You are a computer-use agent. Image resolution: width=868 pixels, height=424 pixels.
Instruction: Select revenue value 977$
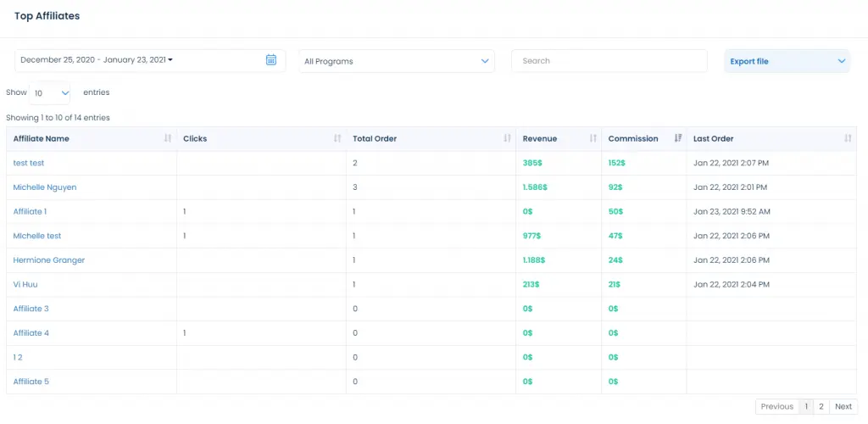pos(531,236)
